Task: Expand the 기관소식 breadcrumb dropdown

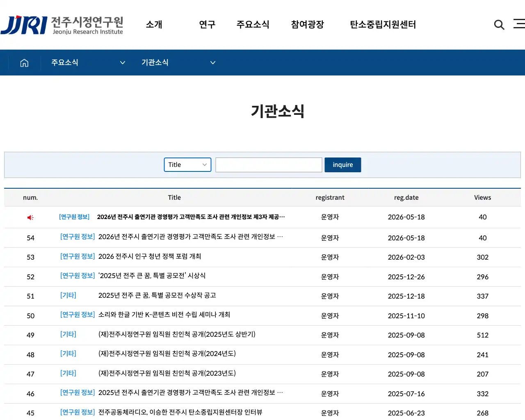Action: [178, 62]
